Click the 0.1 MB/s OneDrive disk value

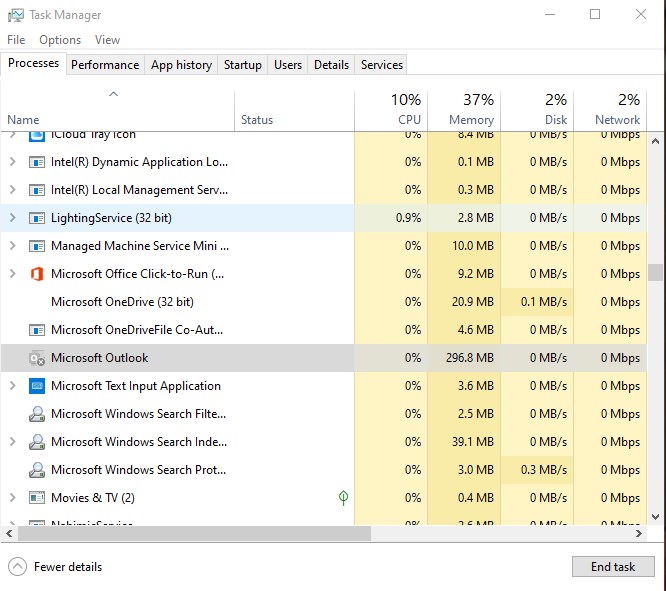[x=544, y=302]
